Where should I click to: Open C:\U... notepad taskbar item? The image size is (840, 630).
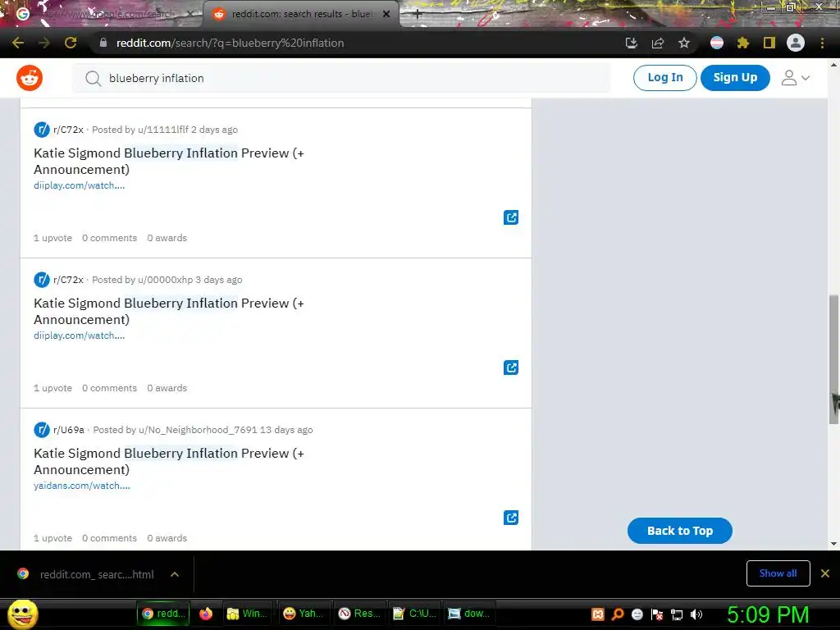pyautogui.click(x=414, y=614)
